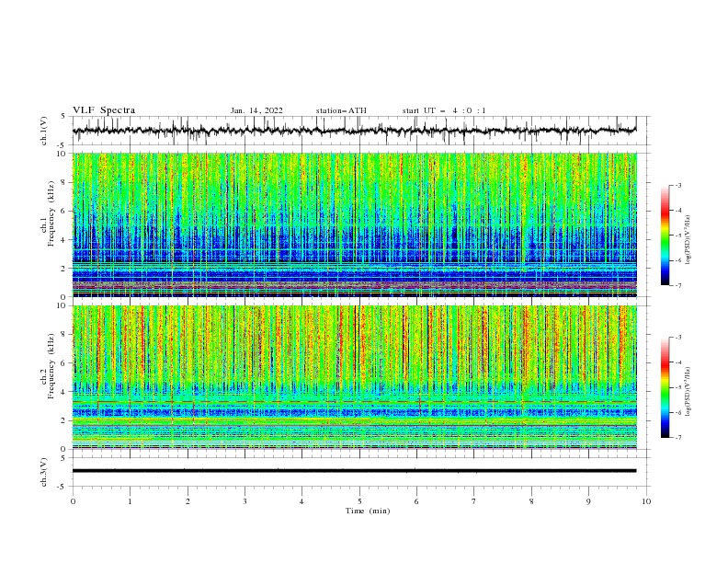Click the "-3" label on ch.1 colorbar
Viewport: 728px width, 563px height.
pyautogui.click(x=678, y=185)
